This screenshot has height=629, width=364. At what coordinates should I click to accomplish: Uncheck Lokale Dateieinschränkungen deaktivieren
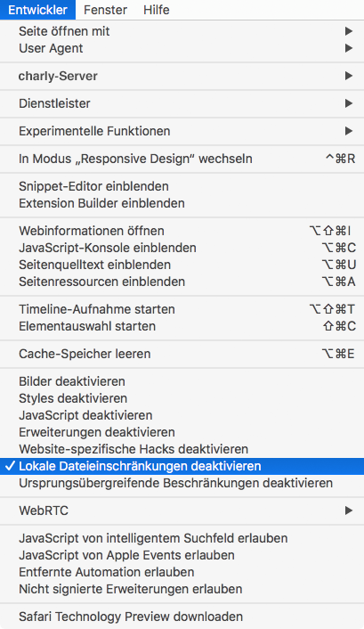pos(182,466)
